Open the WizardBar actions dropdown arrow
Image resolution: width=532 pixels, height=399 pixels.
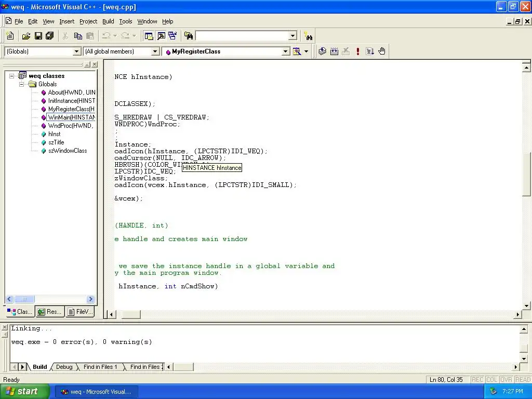click(306, 51)
